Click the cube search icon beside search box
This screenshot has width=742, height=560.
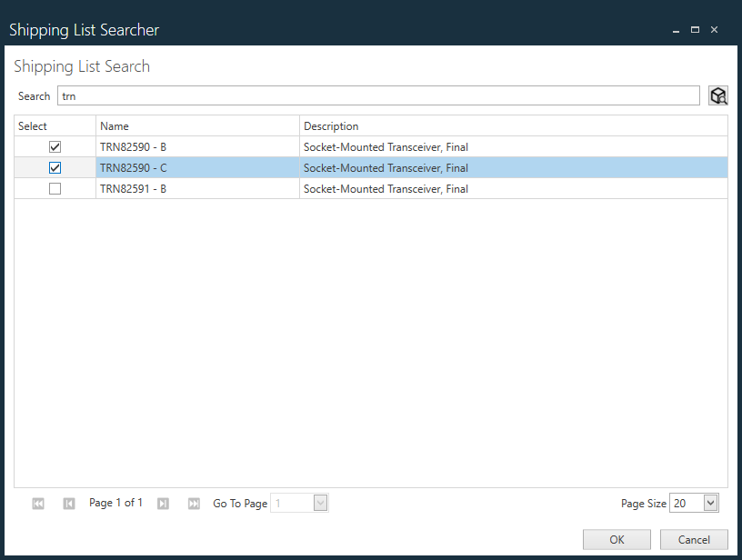click(x=718, y=95)
